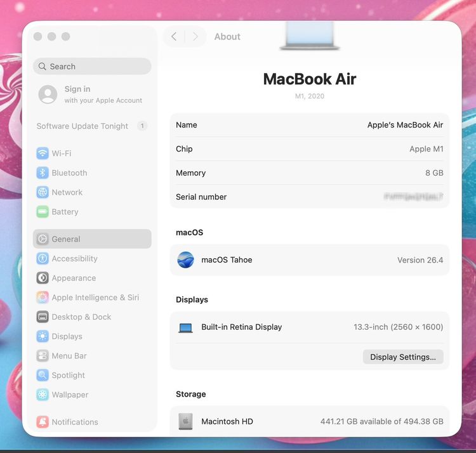Click the General gear icon
The height and width of the screenshot is (453, 476).
click(x=43, y=239)
